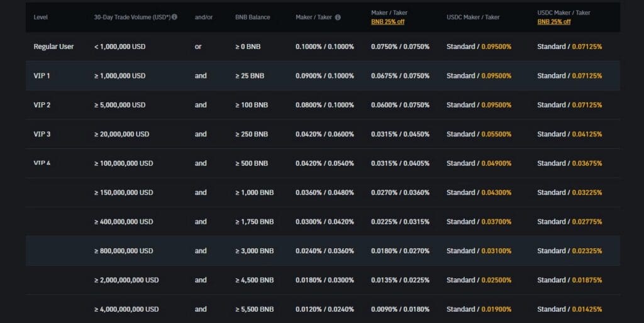Click the Standard / 0.03100% USDC cell
The width and height of the screenshot is (644, 323).
point(479,251)
